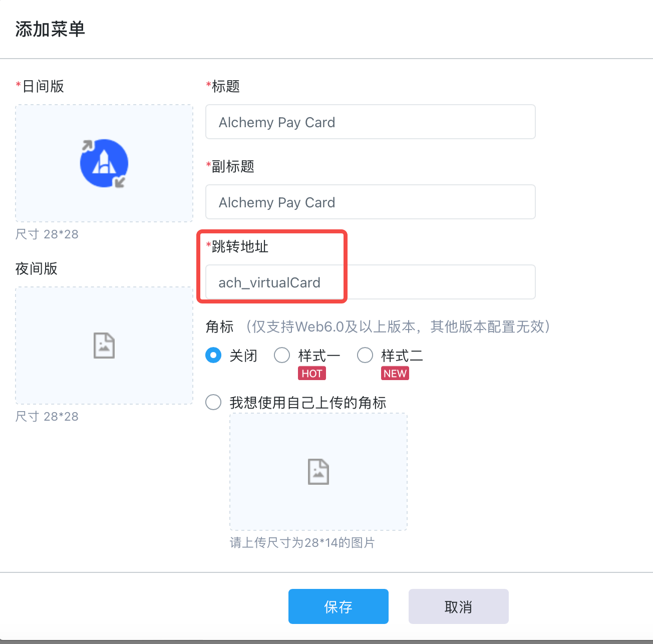Click the 保存 save button
653x644 pixels.
point(339,606)
